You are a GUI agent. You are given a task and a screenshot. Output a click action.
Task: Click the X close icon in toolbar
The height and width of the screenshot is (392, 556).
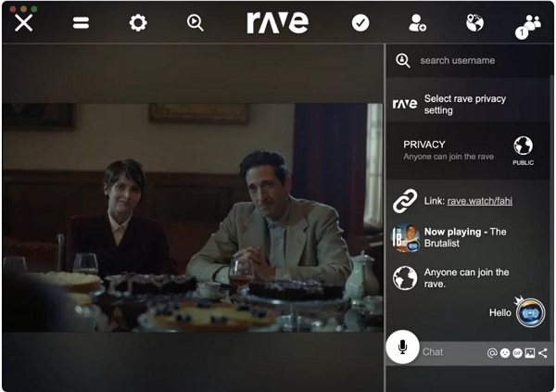24,23
